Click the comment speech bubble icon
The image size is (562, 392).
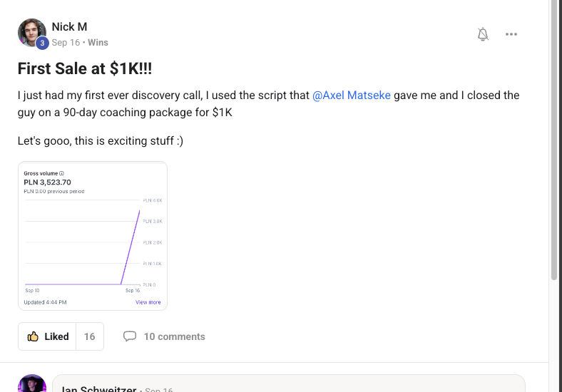pos(130,336)
